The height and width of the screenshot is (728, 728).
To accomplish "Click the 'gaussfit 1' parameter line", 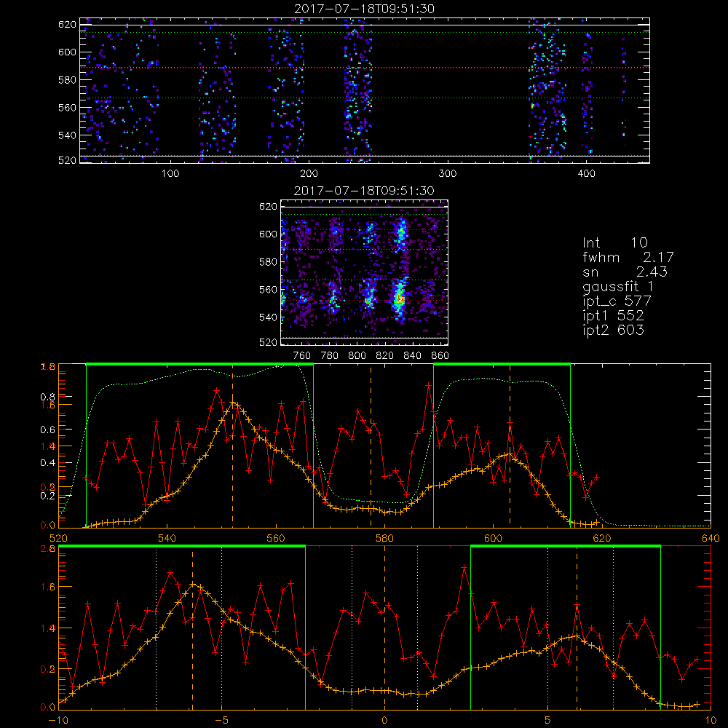I will [x=618, y=286].
